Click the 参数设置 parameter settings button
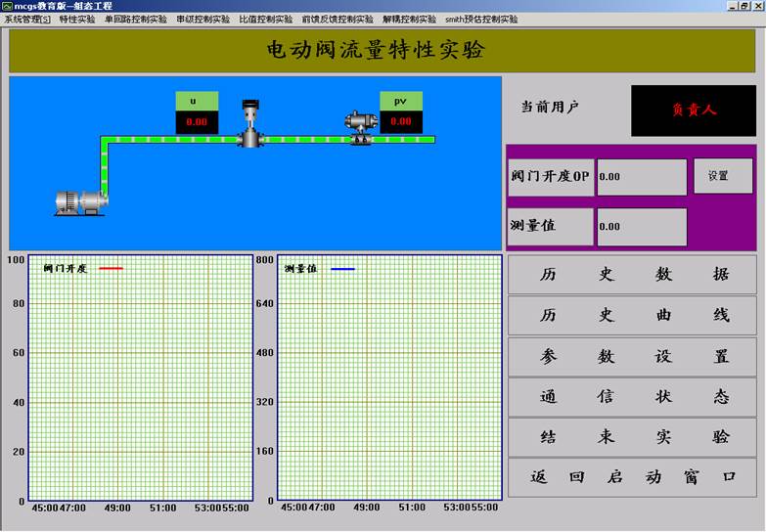The image size is (766, 532). (632, 357)
